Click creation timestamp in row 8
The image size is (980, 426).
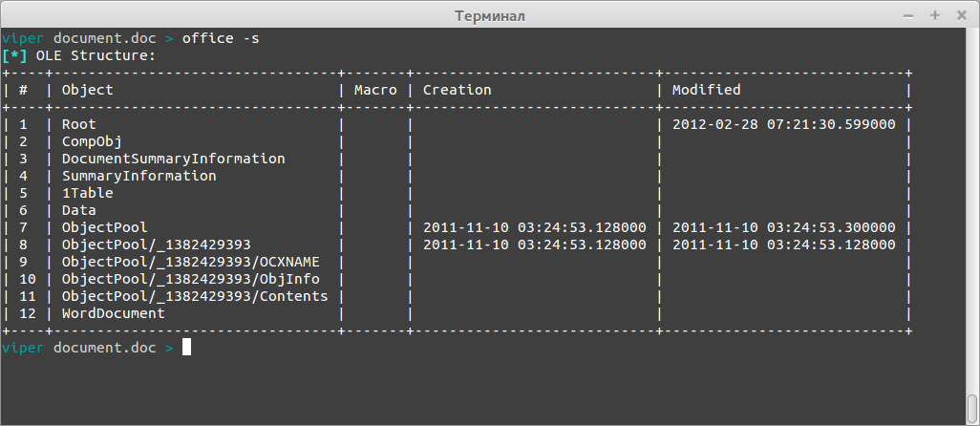pyautogui.click(x=534, y=245)
